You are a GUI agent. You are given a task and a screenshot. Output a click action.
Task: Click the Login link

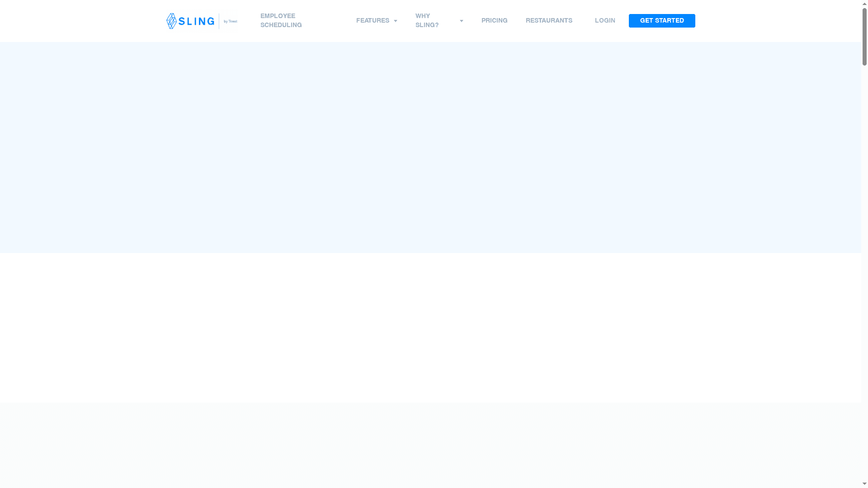604,21
